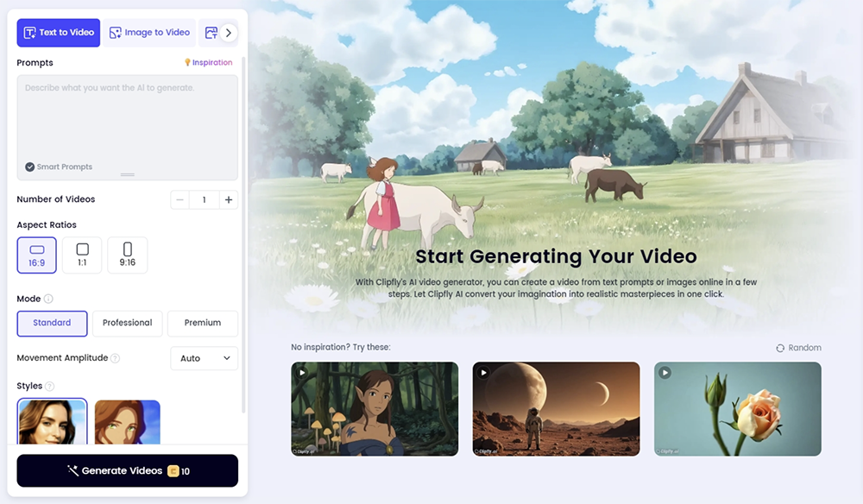This screenshot has width=863, height=504.
Task: Click the Mode info icon
Action: click(48, 299)
